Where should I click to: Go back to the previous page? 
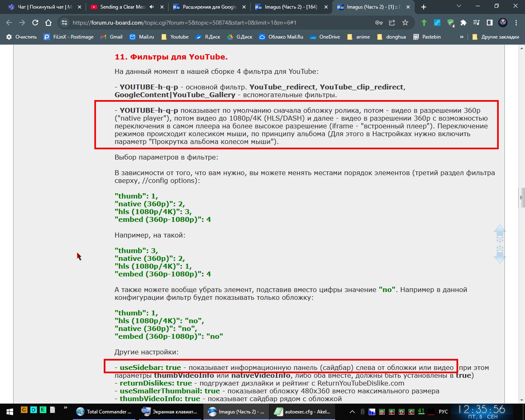click(x=9, y=23)
